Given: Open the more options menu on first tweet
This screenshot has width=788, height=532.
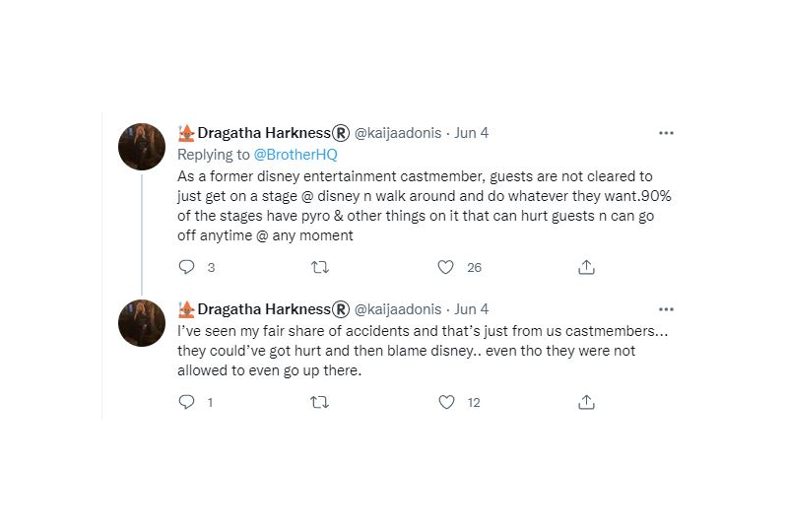Looking at the screenshot, I should (666, 133).
